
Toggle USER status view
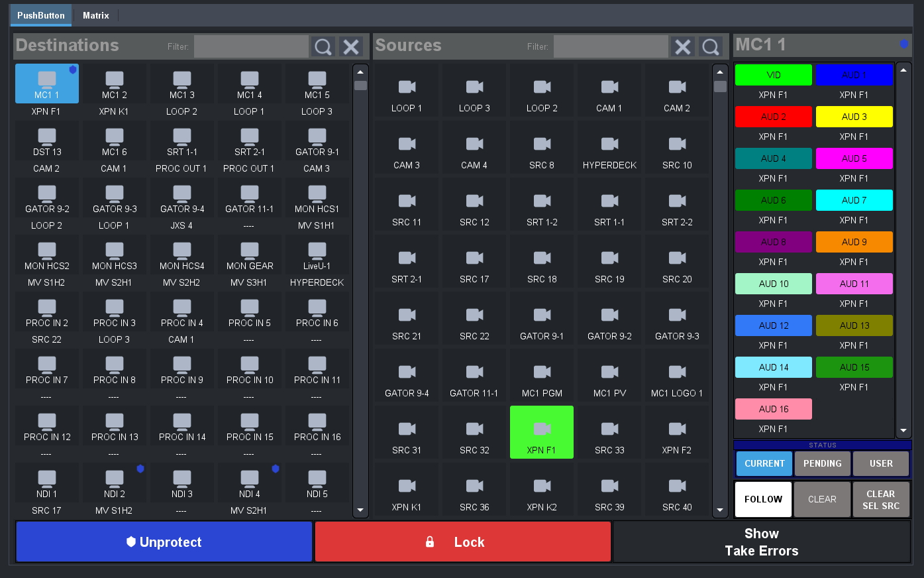pyautogui.click(x=881, y=464)
